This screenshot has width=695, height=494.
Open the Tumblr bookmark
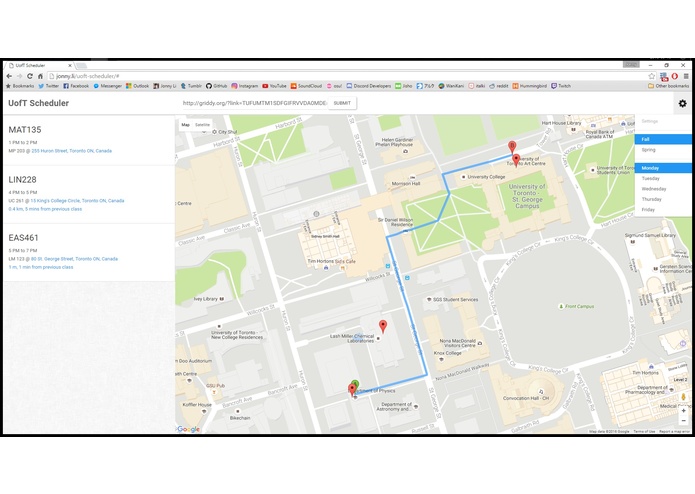191,86
